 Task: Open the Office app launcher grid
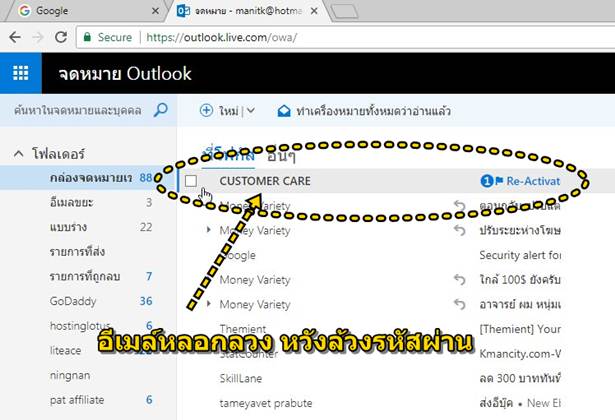(x=20, y=73)
